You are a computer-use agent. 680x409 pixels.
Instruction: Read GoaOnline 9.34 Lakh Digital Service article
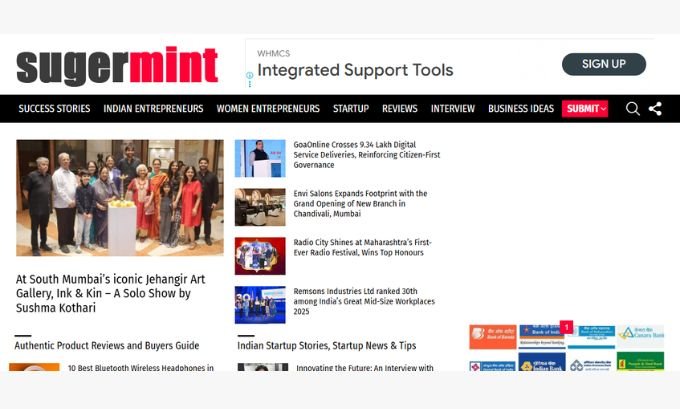366,154
